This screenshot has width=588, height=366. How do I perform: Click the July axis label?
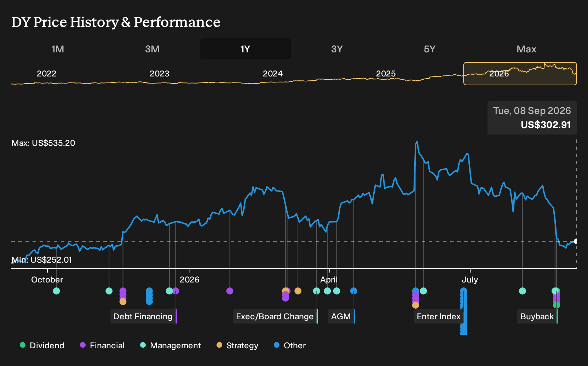470,280
